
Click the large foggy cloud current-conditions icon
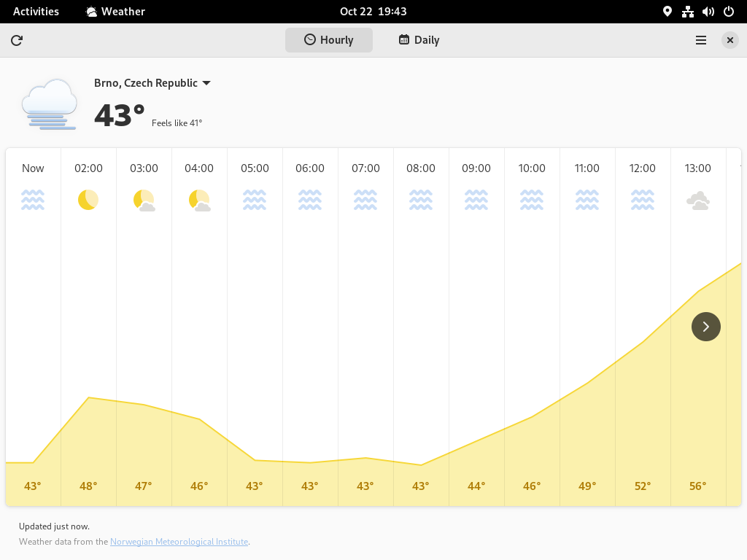pyautogui.click(x=49, y=104)
